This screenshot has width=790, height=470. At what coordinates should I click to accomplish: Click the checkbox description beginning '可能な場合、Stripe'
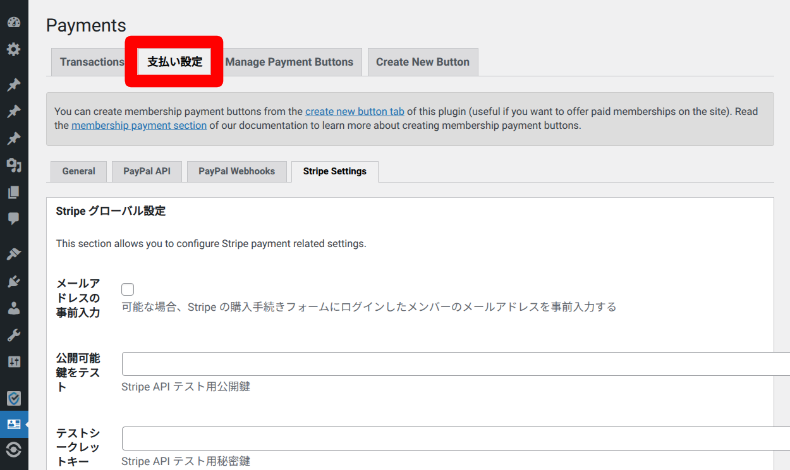pos(369,307)
